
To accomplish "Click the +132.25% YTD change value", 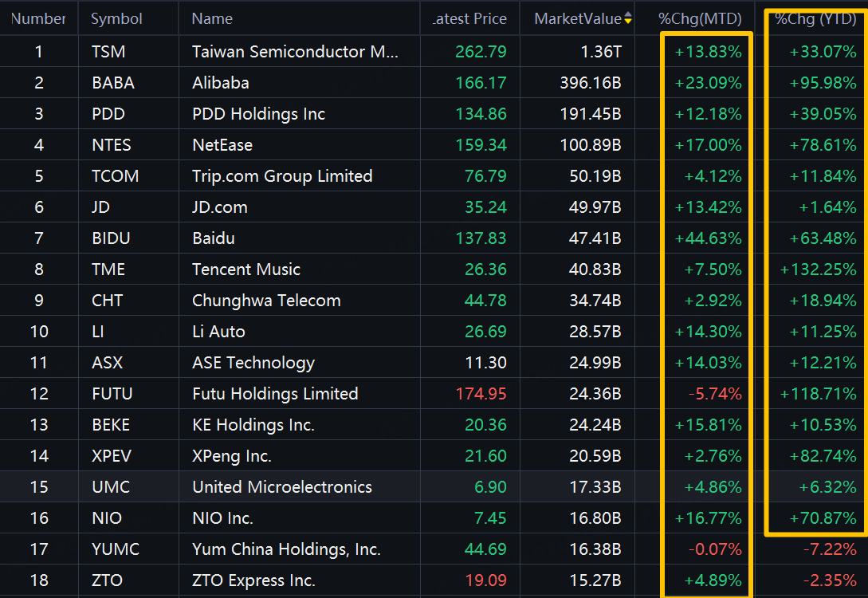I will coord(818,269).
